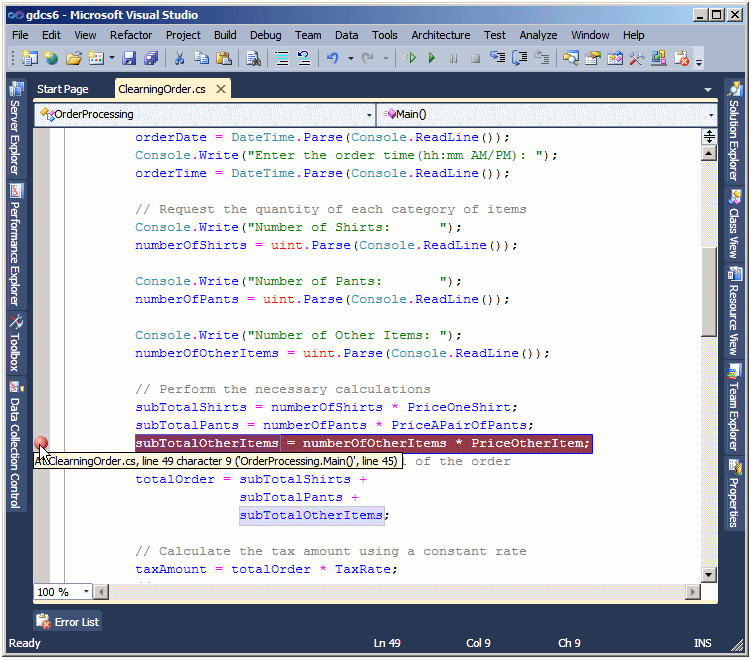Screen dimensions: 751x660
Task: Open the Toolbox side tab
Action: 16,343
